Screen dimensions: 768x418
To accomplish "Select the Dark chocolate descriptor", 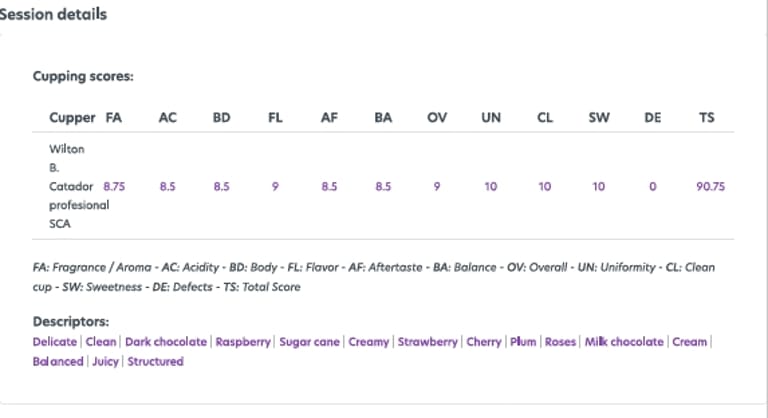I will tap(166, 342).
